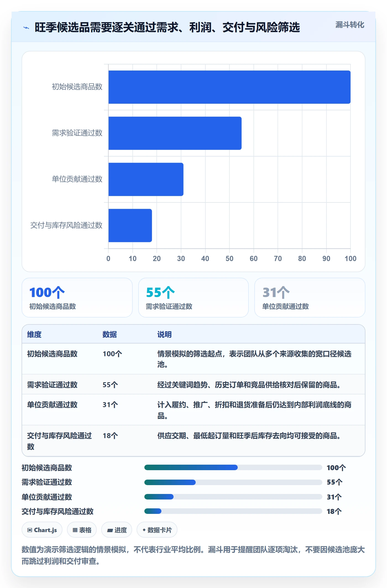Click the 维度 column header
Screen dimensions: 387x588
tap(34, 334)
